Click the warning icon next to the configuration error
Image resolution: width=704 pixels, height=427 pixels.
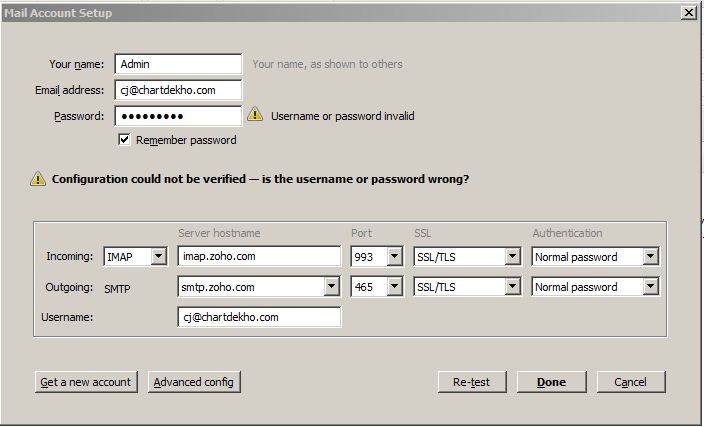(38, 180)
